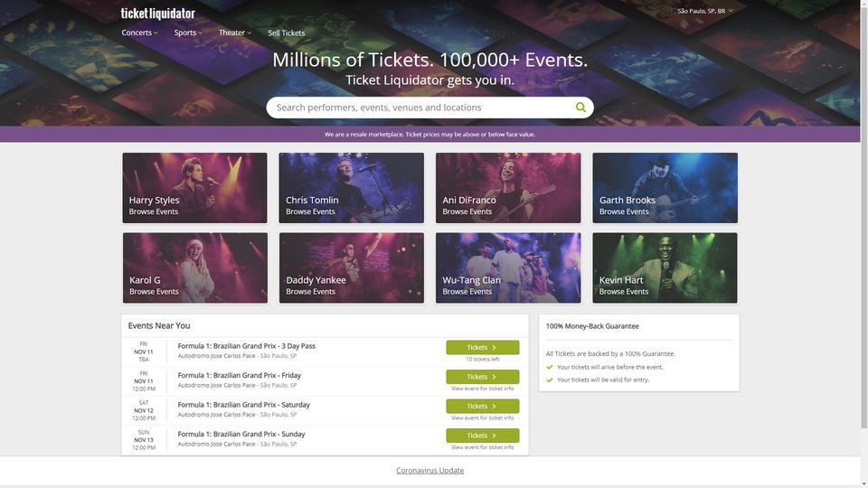Click the '100% Money-Back Guarantee' heading
This screenshot has height=488, width=868.
592,326
